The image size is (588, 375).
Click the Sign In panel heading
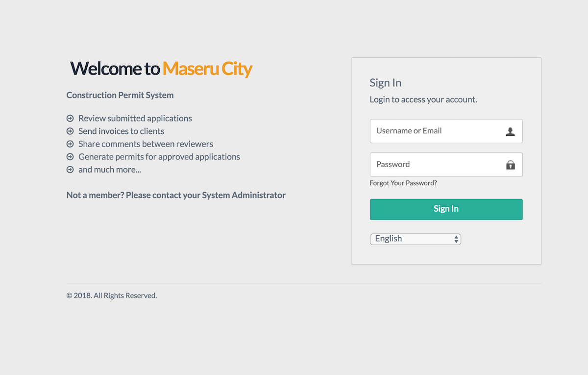(x=386, y=83)
